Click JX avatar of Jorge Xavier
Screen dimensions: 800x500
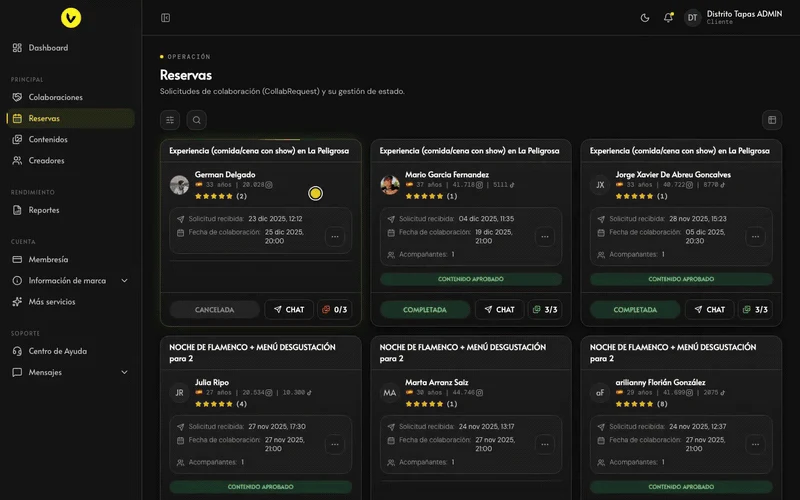coord(600,185)
